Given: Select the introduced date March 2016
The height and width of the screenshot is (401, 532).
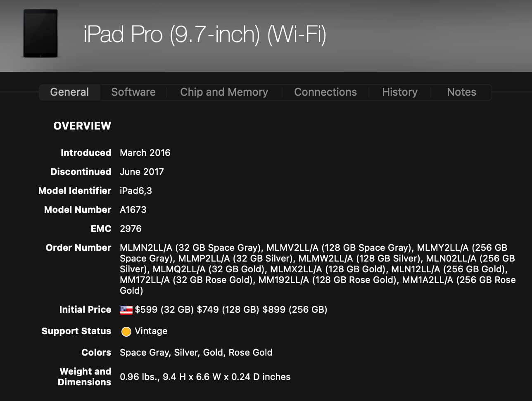Looking at the screenshot, I should pyautogui.click(x=145, y=153).
